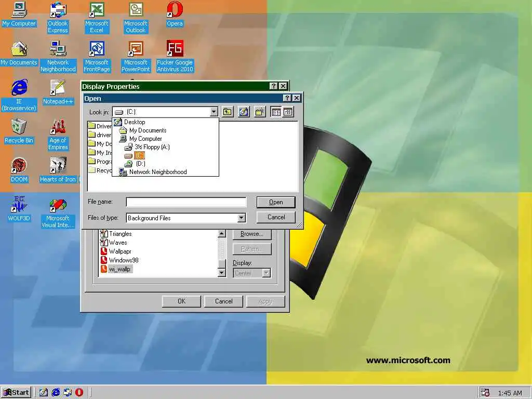Choose My Computer in Look in list
This screenshot has height=399, width=532.
point(166,139)
